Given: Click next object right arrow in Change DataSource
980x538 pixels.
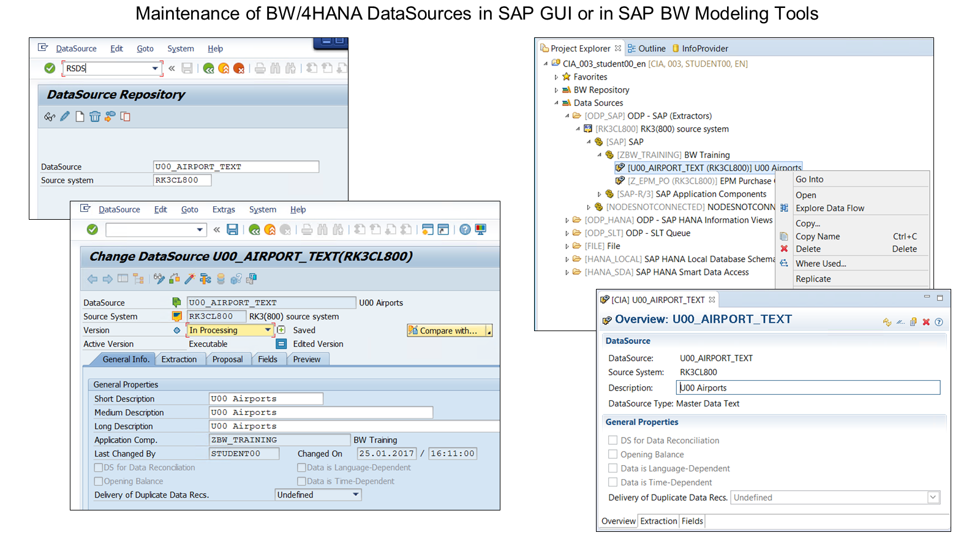Looking at the screenshot, I should click(x=108, y=279).
